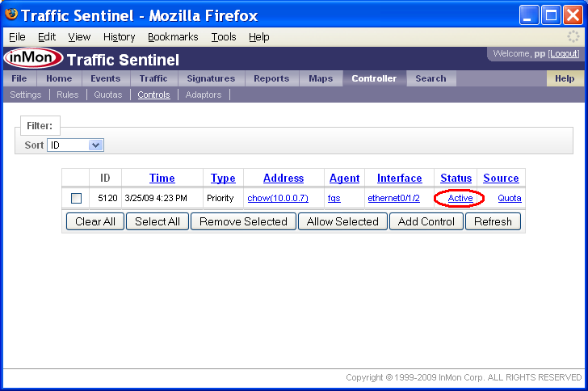This screenshot has width=588, height=391.
Task: Sort table by Type column header
Action: tap(223, 178)
